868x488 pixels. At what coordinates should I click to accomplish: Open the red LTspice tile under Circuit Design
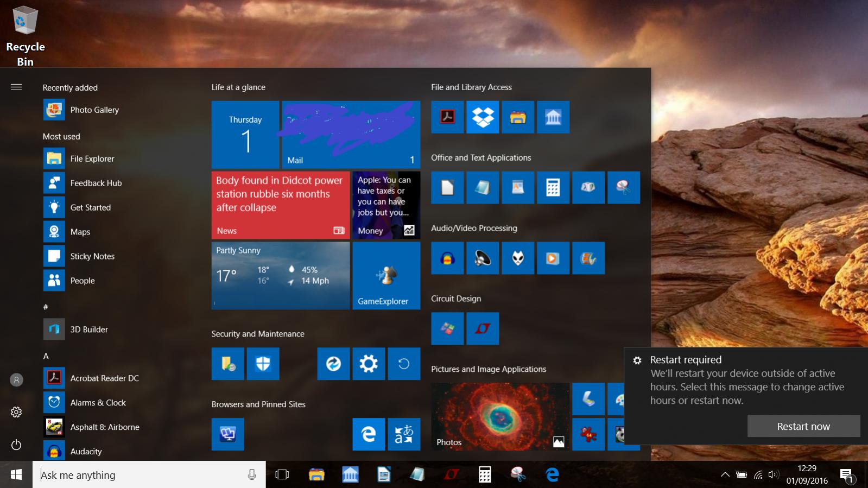[483, 328]
